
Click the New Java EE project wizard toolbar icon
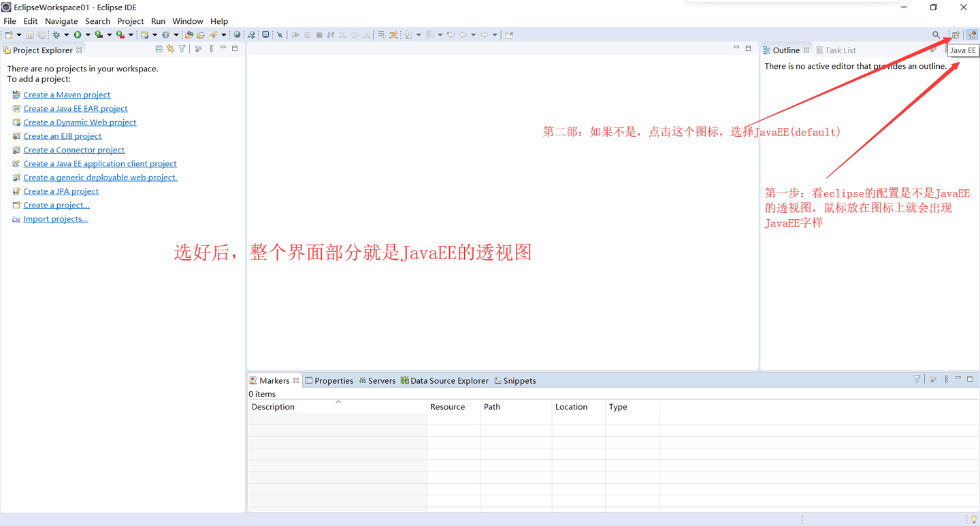[x=144, y=35]
